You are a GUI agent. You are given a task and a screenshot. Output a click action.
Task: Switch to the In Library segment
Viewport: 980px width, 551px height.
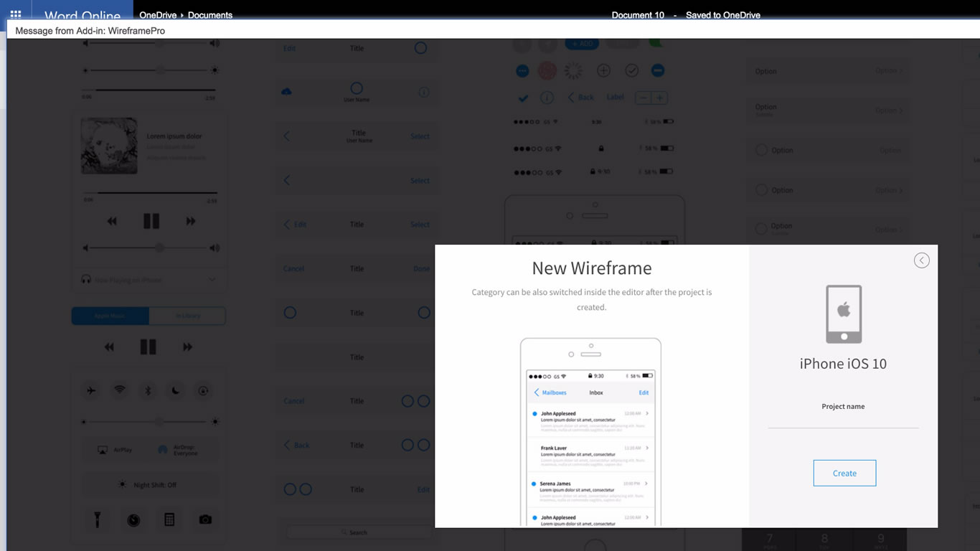point(187,316)
